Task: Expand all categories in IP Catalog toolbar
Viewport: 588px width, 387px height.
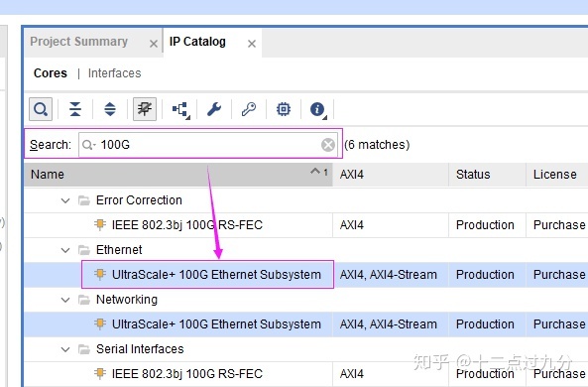Action: point(110,109)
